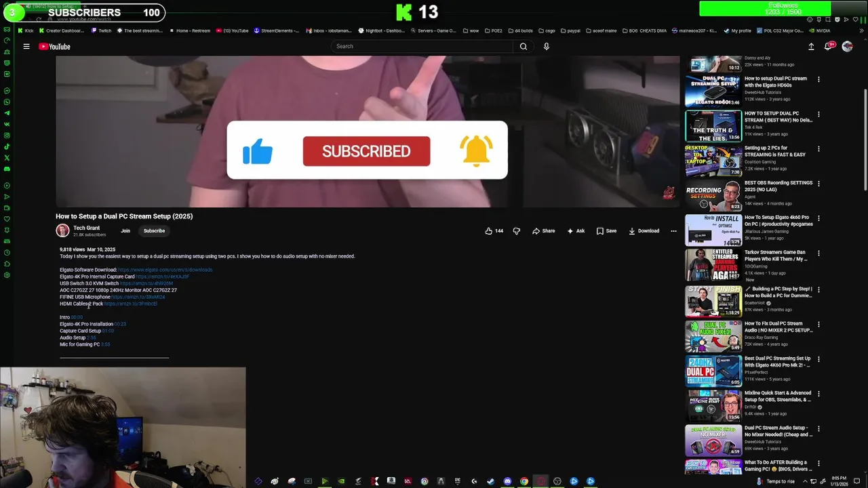Open the Creator Dashboard bookmark

point(62,30)
